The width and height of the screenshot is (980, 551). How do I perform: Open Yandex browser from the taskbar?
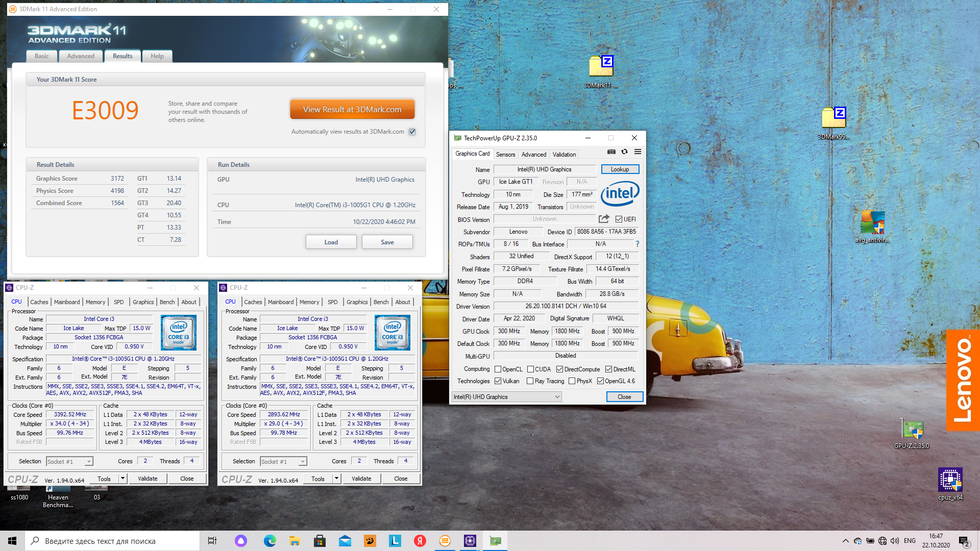pyautogui.click(x=420, y=541)
